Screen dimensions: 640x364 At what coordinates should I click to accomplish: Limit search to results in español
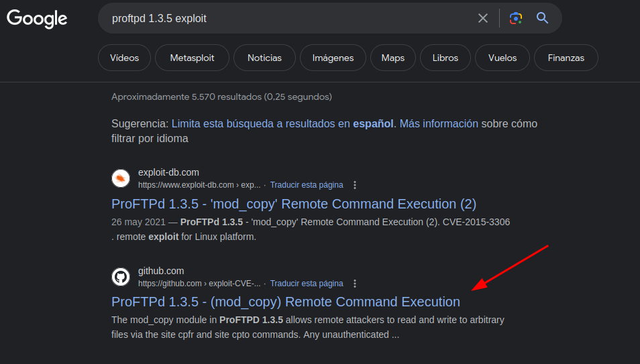(282, 123)
